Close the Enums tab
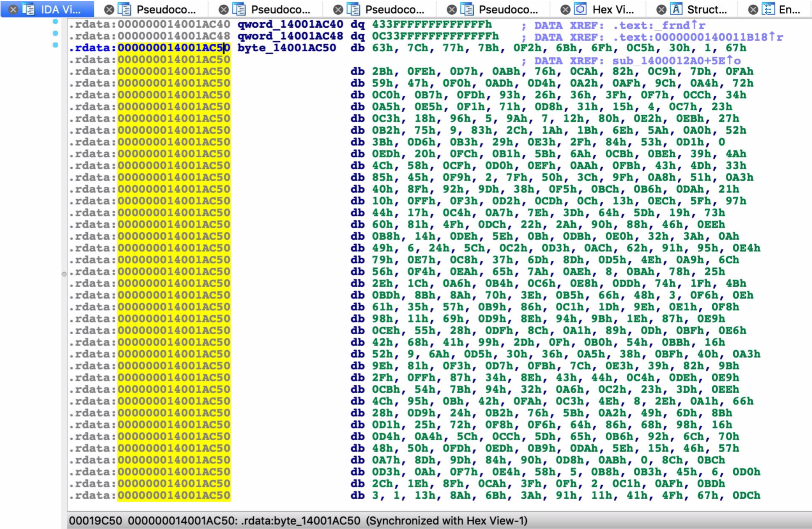 pos(753,9)
